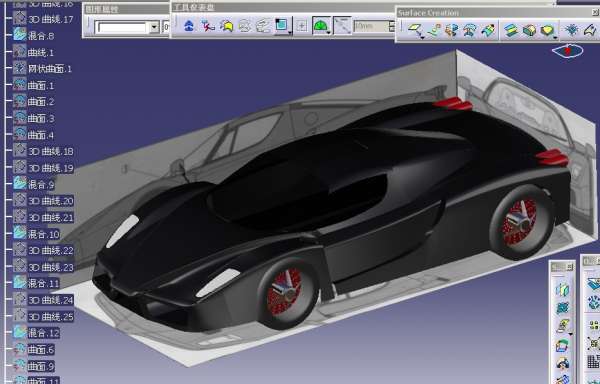Click the teal mesh patch icon in vertical toolbar

[x=562, y=308]
